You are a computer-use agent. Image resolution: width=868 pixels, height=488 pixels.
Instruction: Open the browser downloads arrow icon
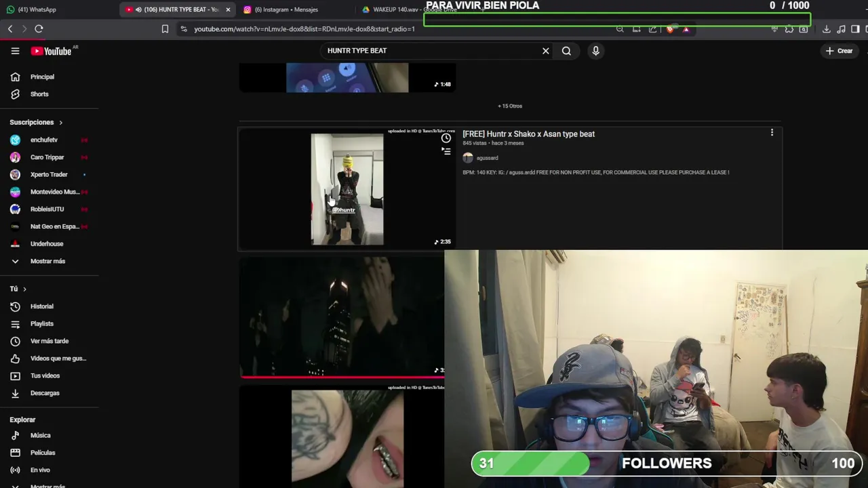point(826,29)
